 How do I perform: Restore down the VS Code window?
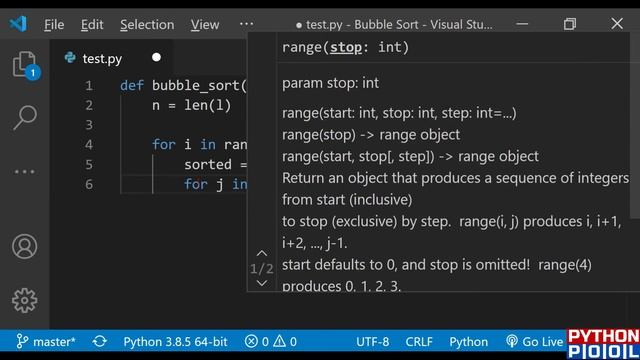(x=570, y=24)
